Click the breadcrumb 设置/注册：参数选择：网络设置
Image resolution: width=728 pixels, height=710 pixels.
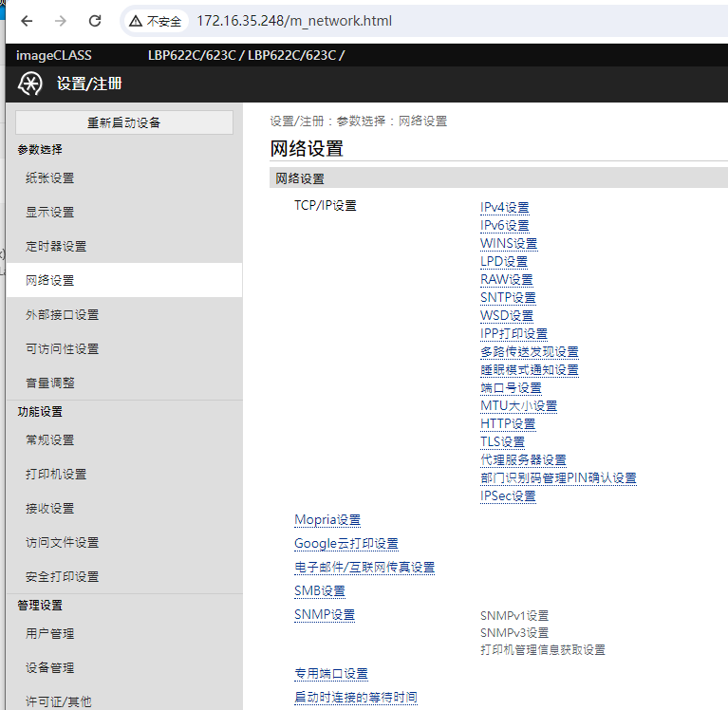359,121
